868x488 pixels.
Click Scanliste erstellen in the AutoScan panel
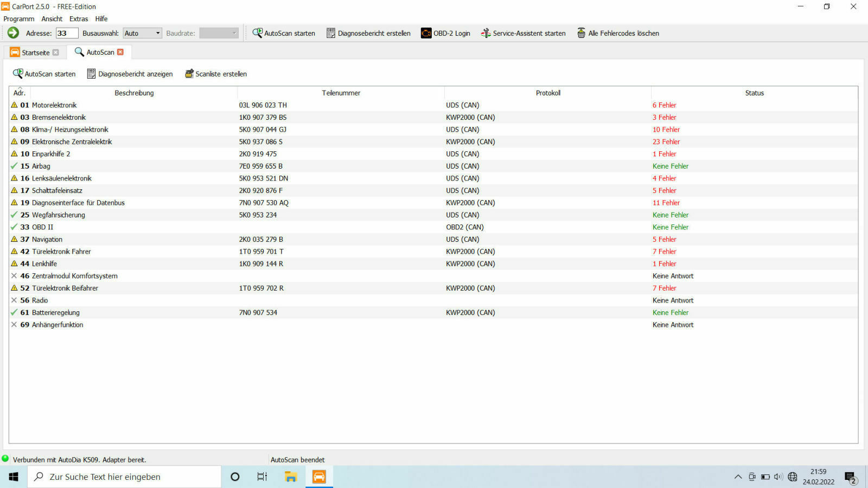point(216,74)
